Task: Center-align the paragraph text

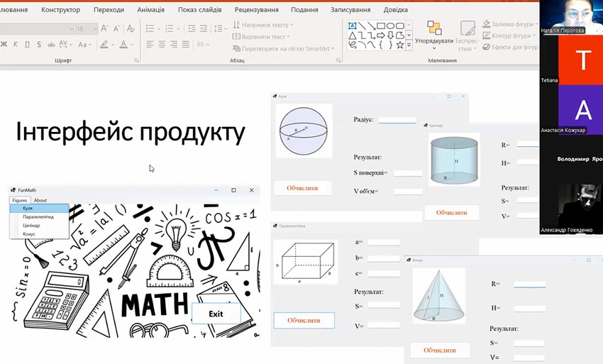Action: click(x=162, y=44)
